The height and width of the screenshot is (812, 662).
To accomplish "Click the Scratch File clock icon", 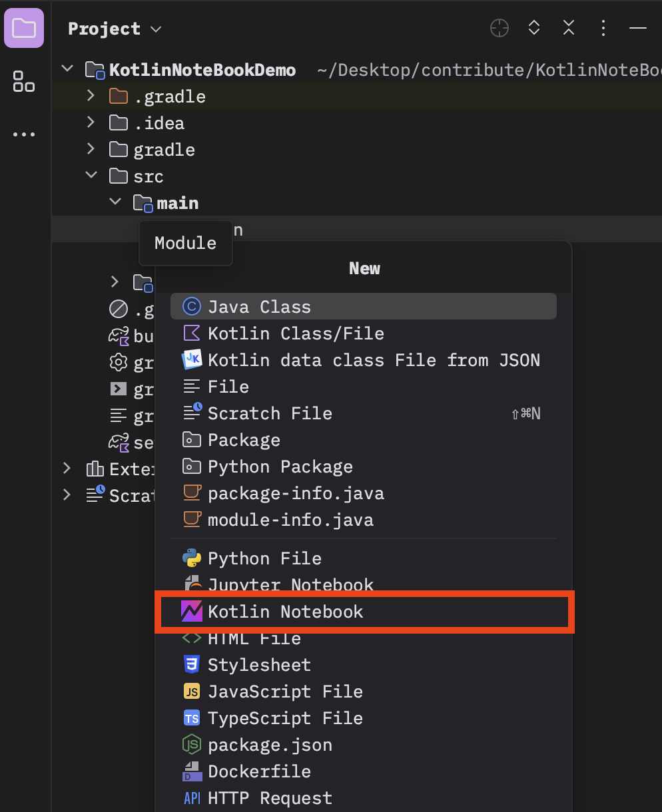I will pyautogui.click(x=192, y=412).
